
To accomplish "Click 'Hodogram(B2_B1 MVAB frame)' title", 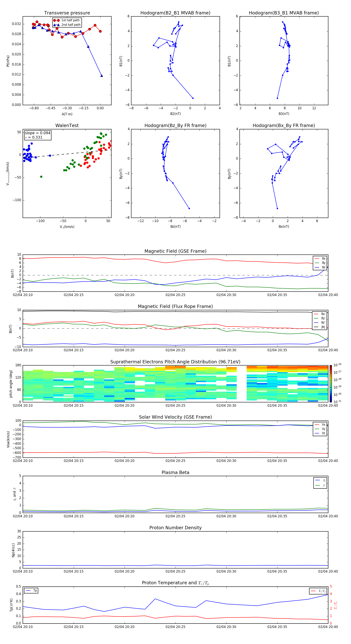I will [175, 13].
